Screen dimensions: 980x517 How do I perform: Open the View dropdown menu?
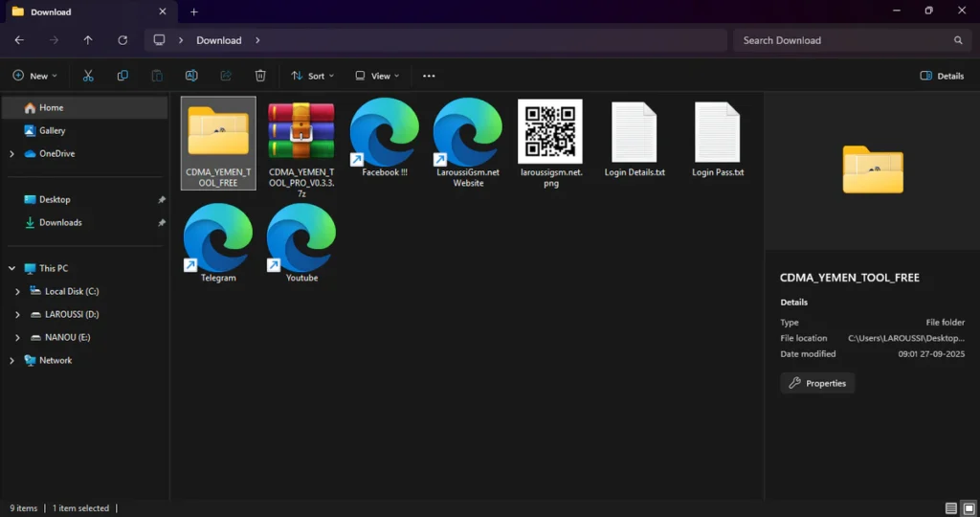377,76
